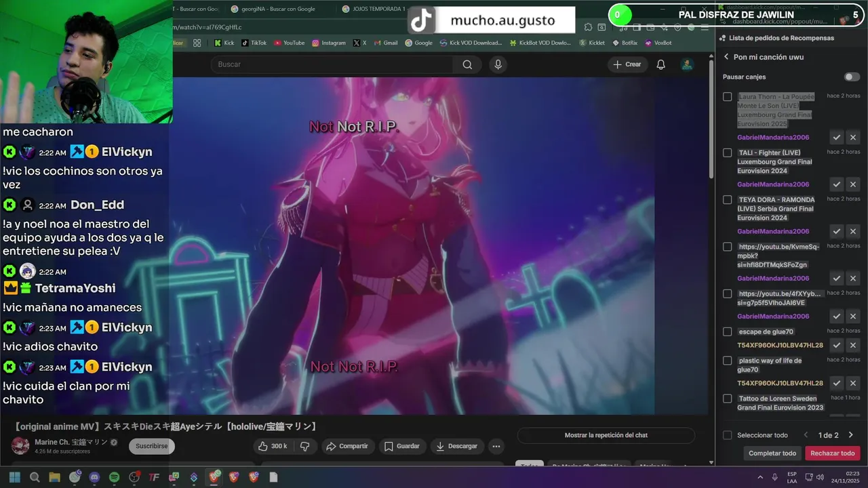Open the VoxBot bookmark
The height and width of the screenshot is (488, 868).
pos(658,43)
